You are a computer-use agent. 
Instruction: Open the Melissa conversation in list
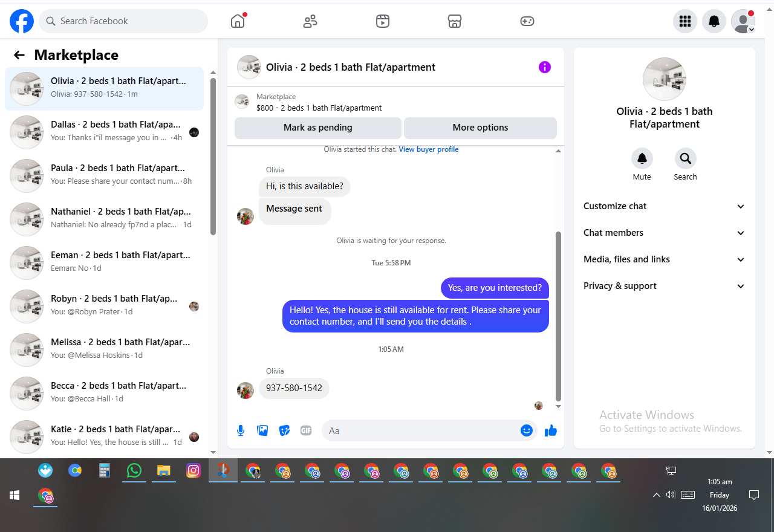104,350
